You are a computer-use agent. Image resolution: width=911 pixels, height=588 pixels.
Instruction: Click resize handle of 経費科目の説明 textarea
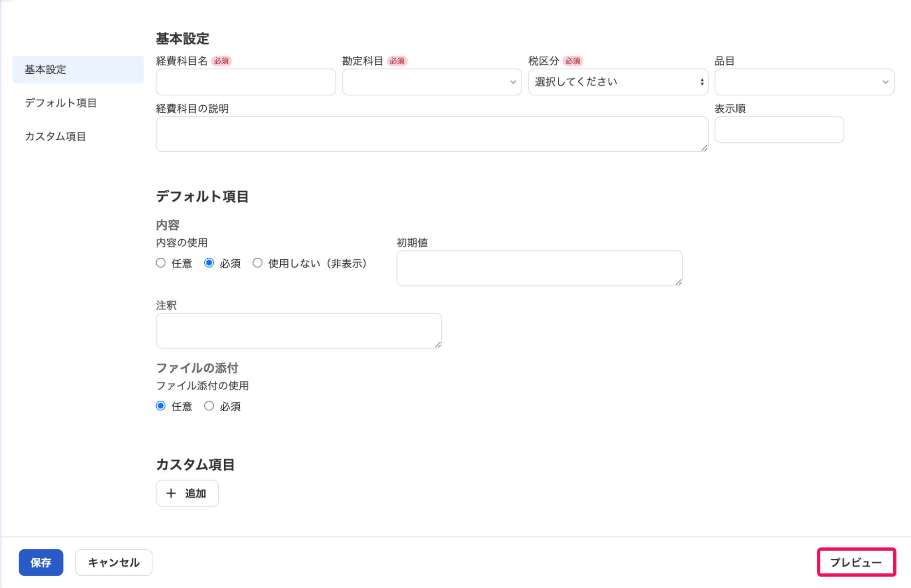(704, 148)
